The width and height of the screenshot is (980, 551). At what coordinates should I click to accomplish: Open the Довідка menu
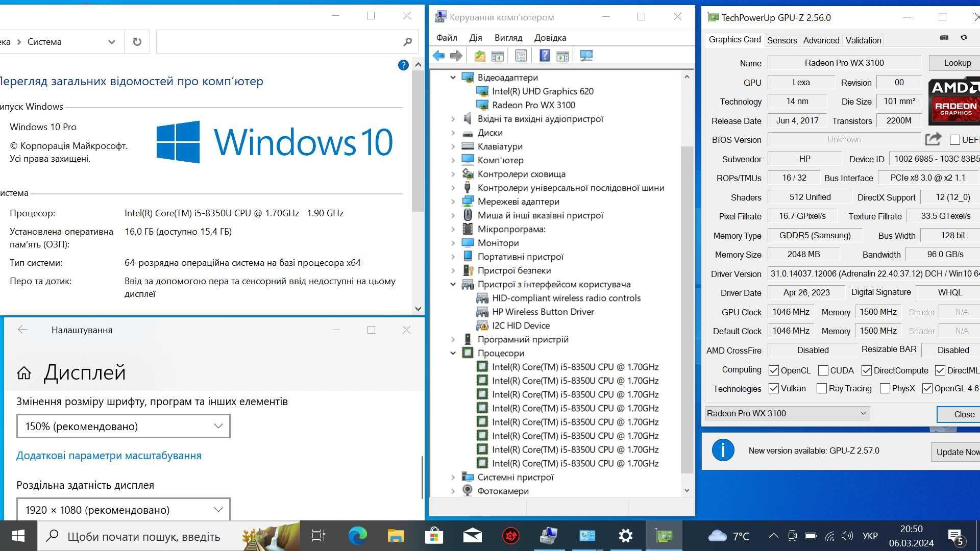pos(550,38)
